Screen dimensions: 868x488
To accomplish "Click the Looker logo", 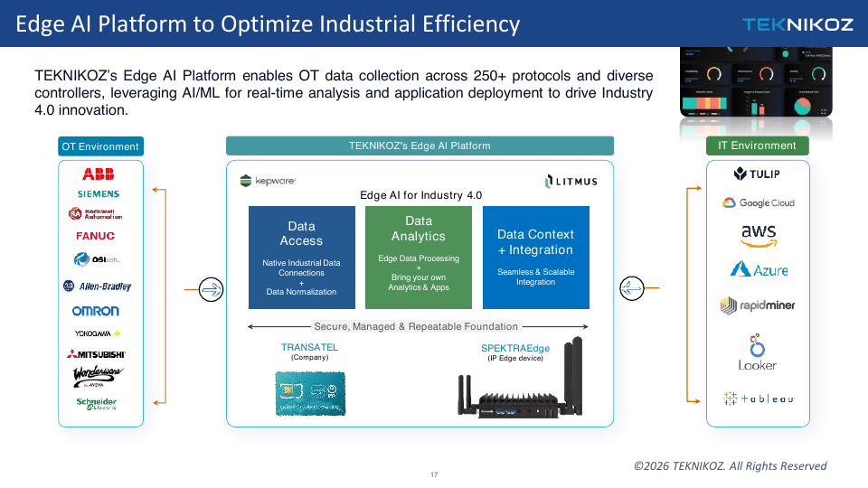I will (x=758, y=352).
